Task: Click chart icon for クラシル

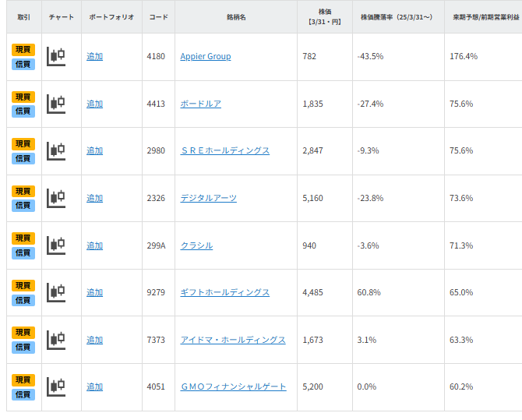Action: (56, 245)
